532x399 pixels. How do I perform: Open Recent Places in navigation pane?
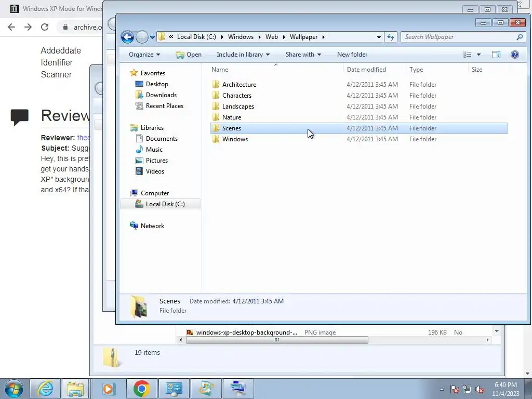click(165, 106)
